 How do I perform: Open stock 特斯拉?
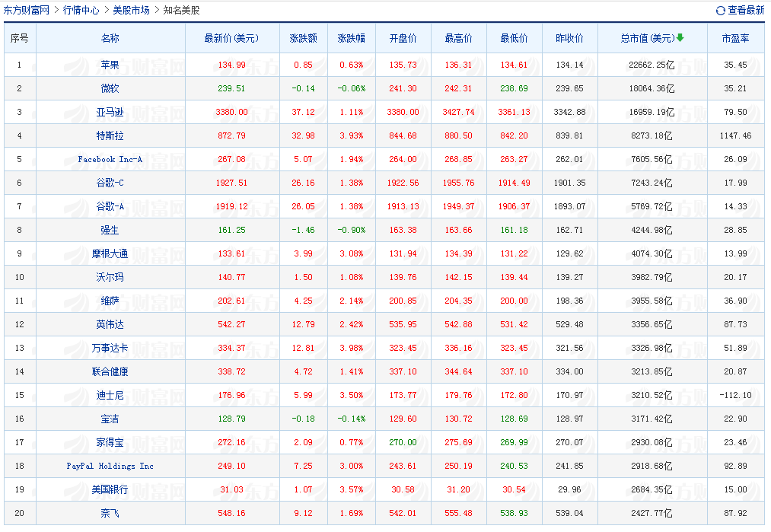pyautogui.click(x=110, y=135)
